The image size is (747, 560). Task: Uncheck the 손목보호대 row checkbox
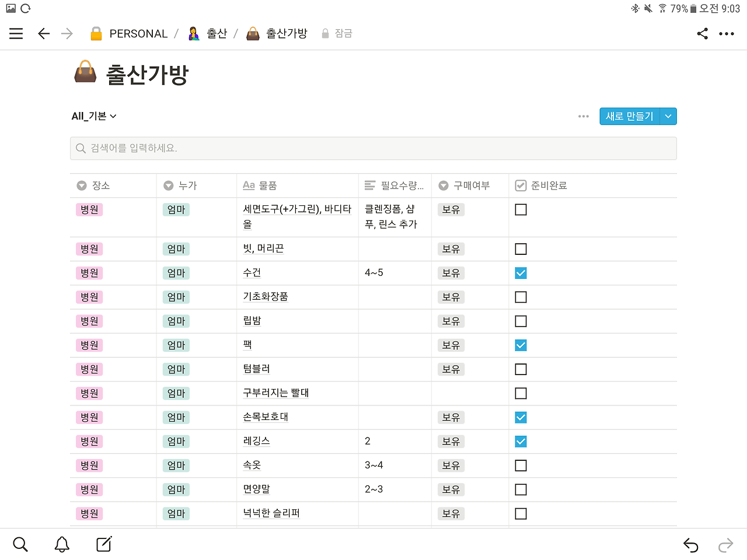[521, 418]
